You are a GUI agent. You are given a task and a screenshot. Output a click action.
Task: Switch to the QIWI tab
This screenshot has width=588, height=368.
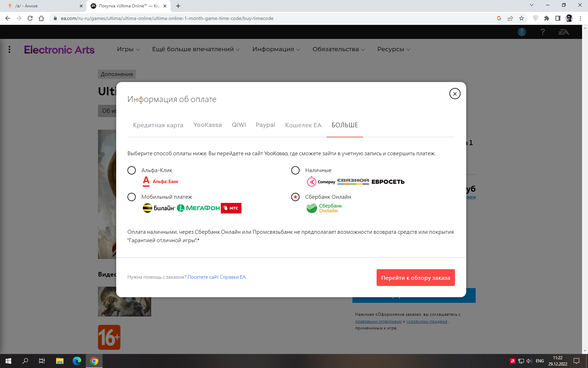tap(239, 125)
